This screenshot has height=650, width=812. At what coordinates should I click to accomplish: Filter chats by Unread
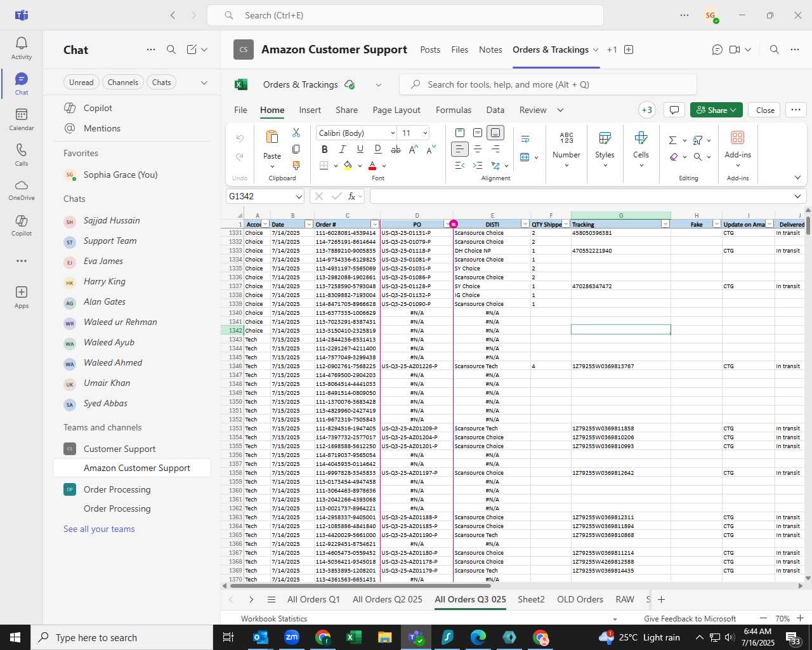point(81,83)
